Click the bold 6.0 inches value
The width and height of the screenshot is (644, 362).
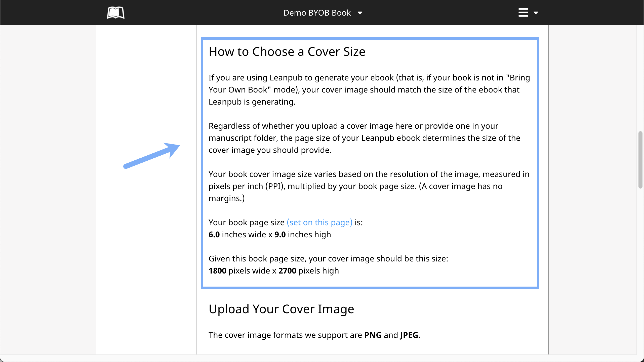point(214,235)
